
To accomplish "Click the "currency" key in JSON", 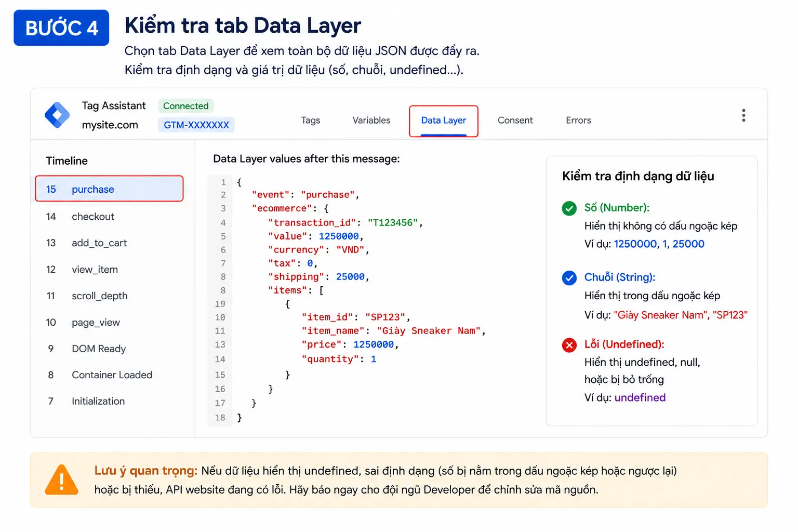I will click(296, 250).
